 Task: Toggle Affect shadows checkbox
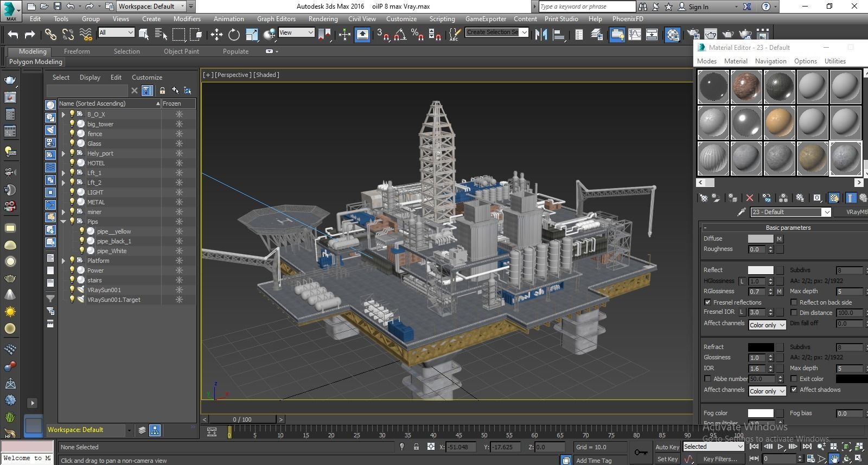click(x=794, y=390)
